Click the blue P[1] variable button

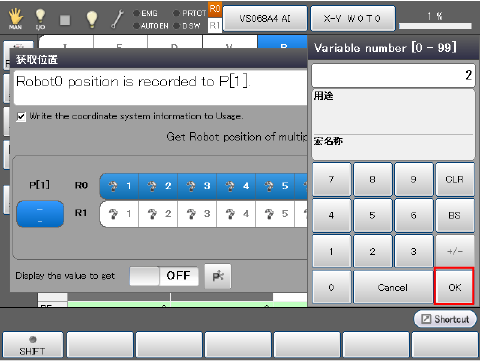pyautogui.click(x=40, y=214)
